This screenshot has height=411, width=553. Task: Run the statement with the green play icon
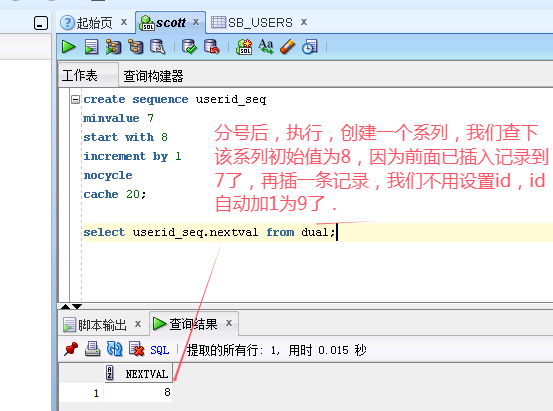tap(68, 47)
